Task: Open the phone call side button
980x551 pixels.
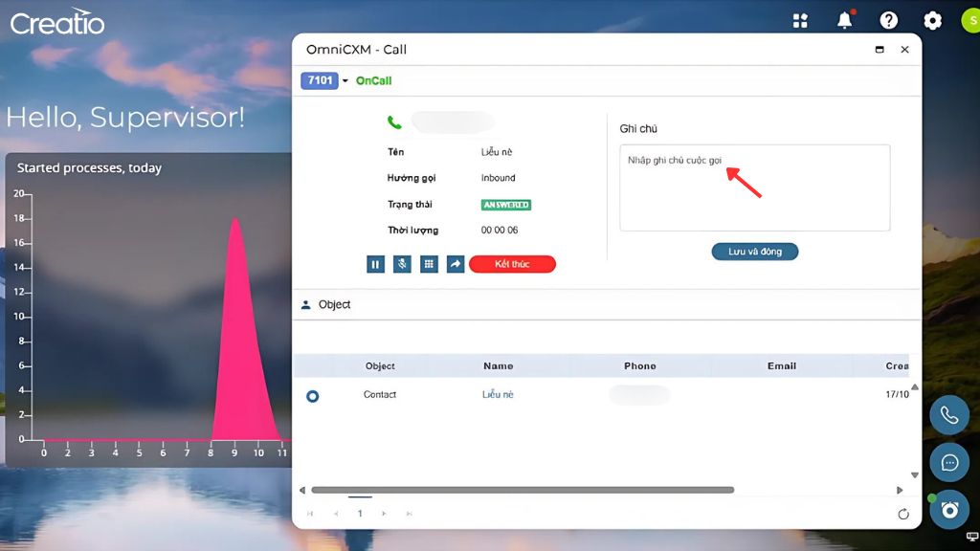Action: tap(949, 415)
